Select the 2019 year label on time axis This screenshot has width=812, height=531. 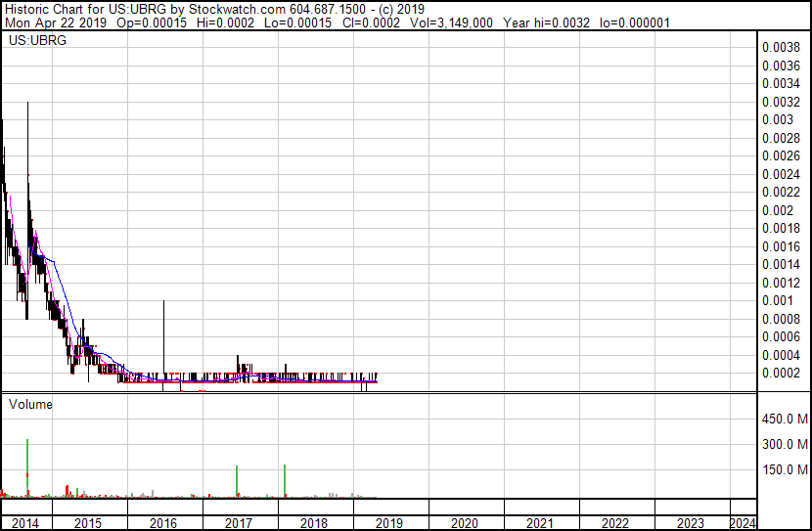tap(389, 523)
